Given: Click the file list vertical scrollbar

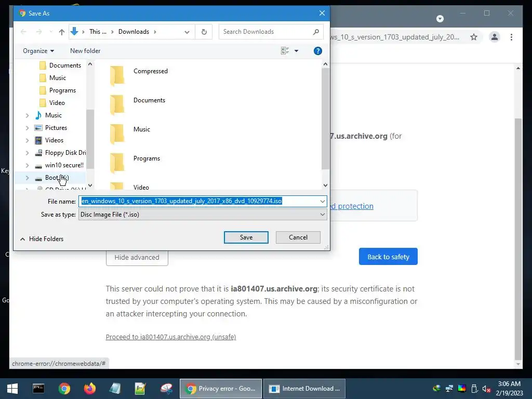Looking at the screenshot, I should tap(325, 119).
